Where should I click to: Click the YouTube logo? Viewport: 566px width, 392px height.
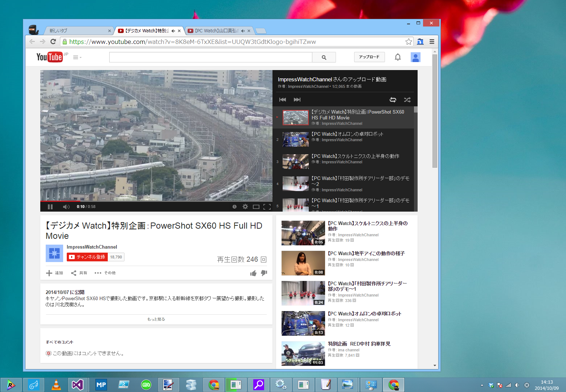50,57
